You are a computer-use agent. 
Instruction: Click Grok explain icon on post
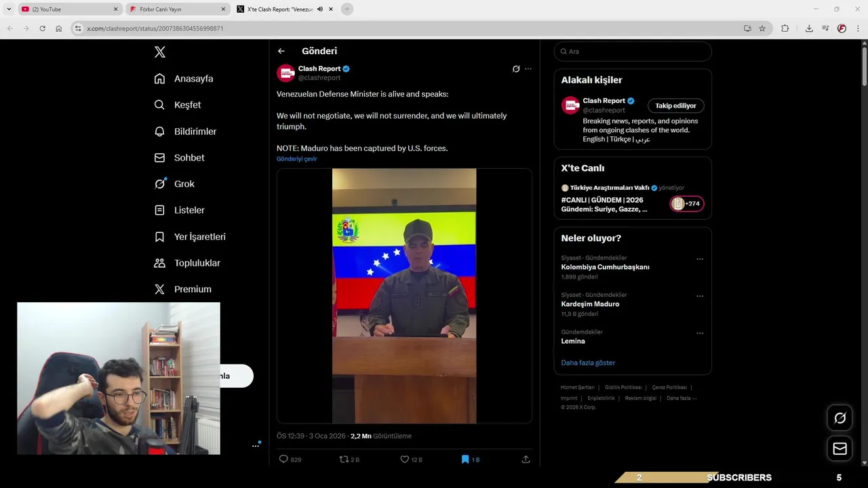click(x=516, y=69)
